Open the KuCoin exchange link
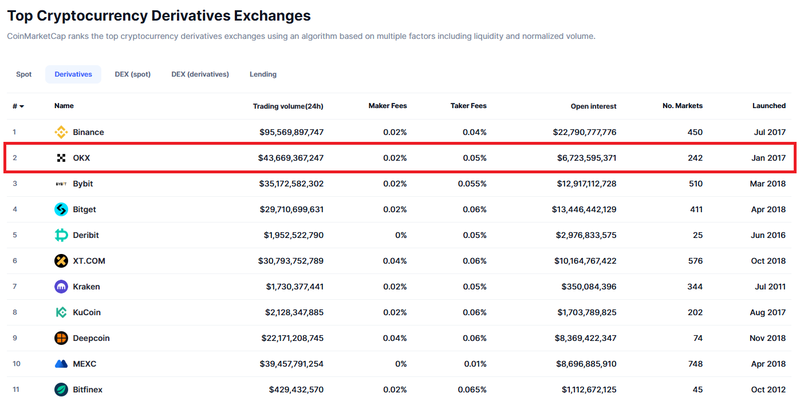The width and height of the screenshot is (800, 401). tap(87, 312)
